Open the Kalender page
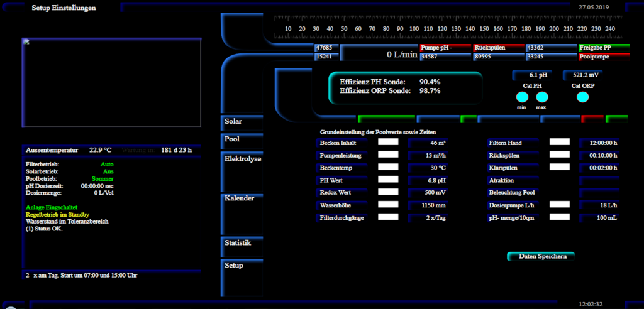644x309 pixels. tap(239, 198)
